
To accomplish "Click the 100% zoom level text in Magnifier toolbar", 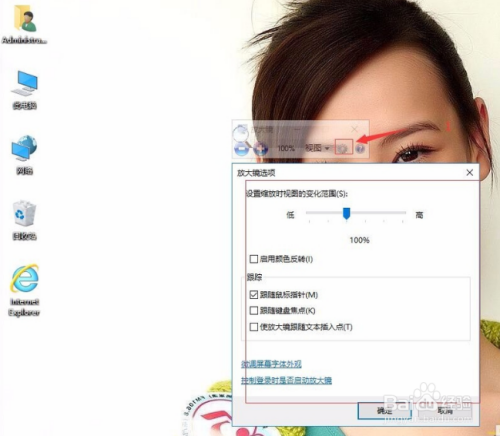I will coord(286,148).
